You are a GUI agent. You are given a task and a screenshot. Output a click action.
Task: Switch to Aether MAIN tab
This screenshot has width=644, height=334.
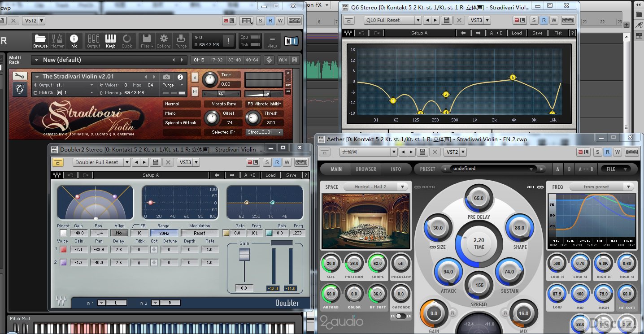click(336, 169)
